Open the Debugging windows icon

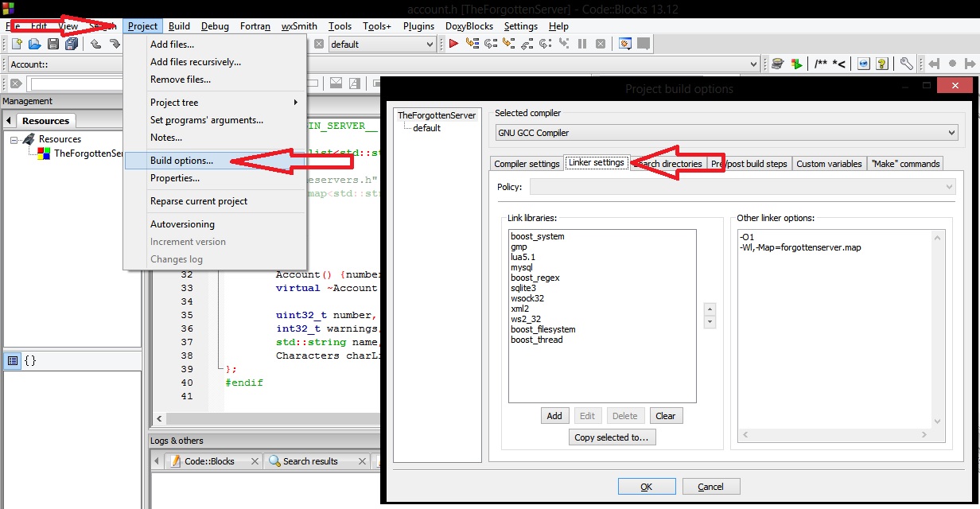(x=625, y=44)
